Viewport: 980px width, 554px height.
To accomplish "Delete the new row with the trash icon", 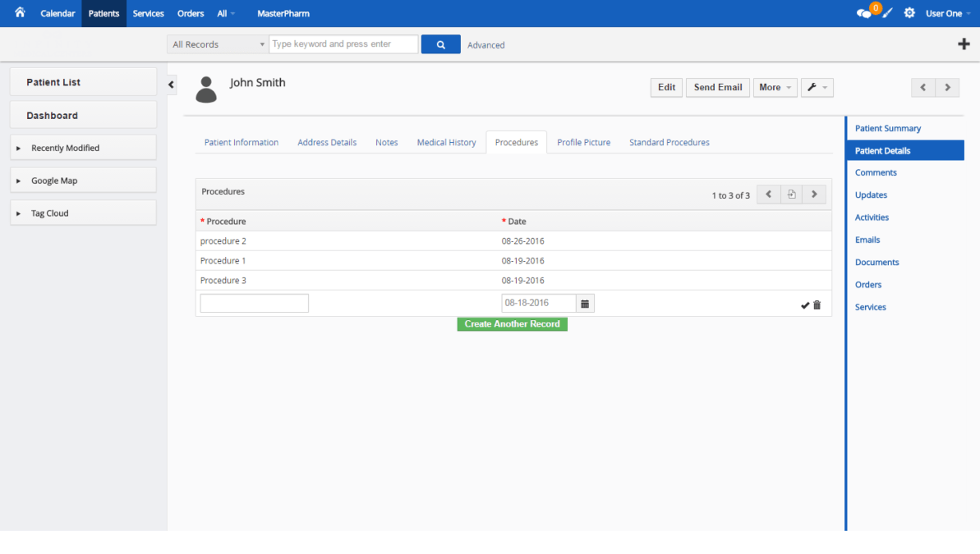I will [817, 304].
